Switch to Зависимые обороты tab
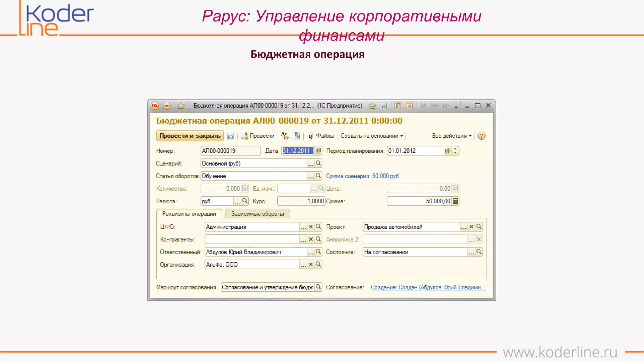 (258, 214)
